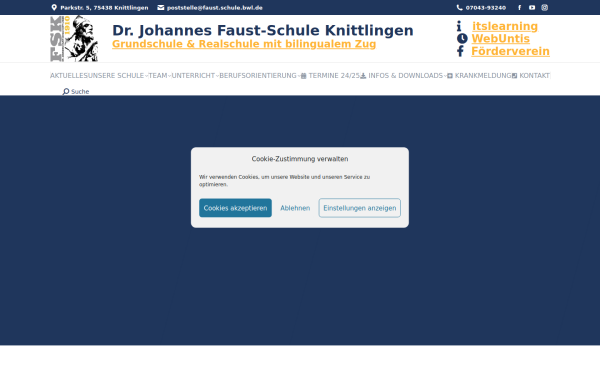Viewport: 600px width, 375px height.
Task: Click the Facebook icon in top bar
Action: click(519, 8)
